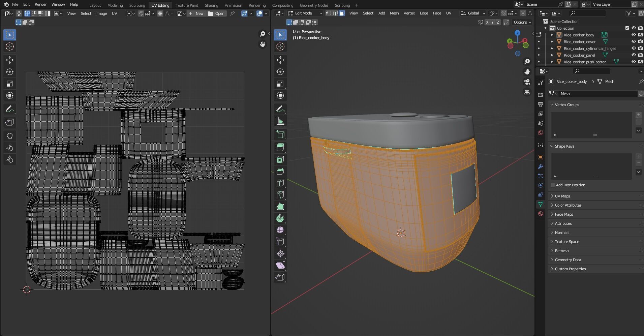The image size is (644, 336).
Task: Hide Rice_cooker_panel in viewport
Action: pos(634,55)
